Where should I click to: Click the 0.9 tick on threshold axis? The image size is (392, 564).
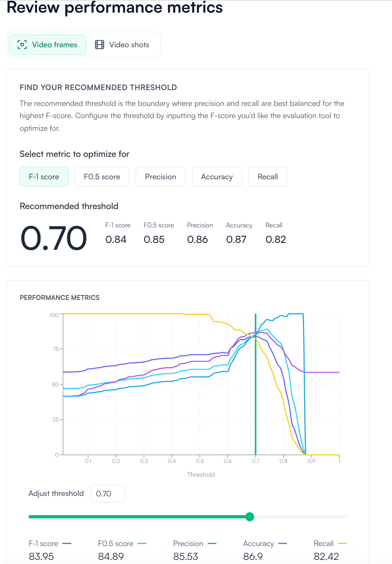311,461
